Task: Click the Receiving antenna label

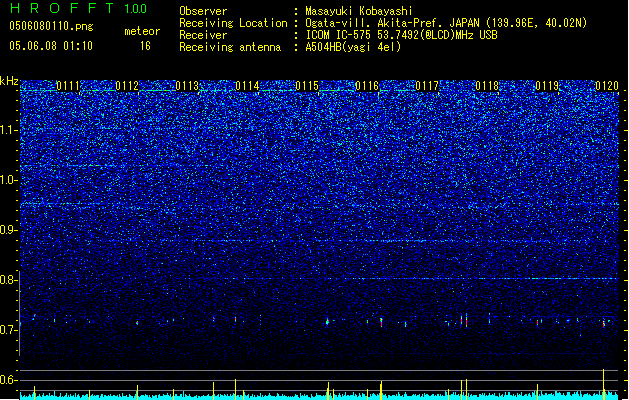Action: [230, 47]
